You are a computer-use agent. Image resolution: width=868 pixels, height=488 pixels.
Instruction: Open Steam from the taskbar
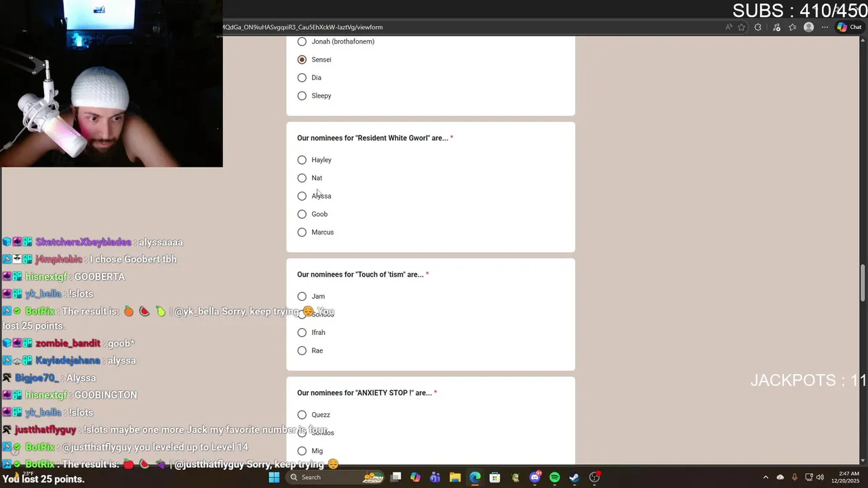[x=574, y=477]
